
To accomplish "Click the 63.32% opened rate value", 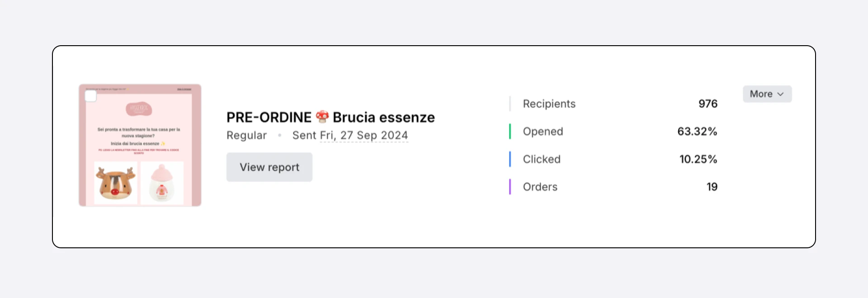I will (x=697, y=132).
